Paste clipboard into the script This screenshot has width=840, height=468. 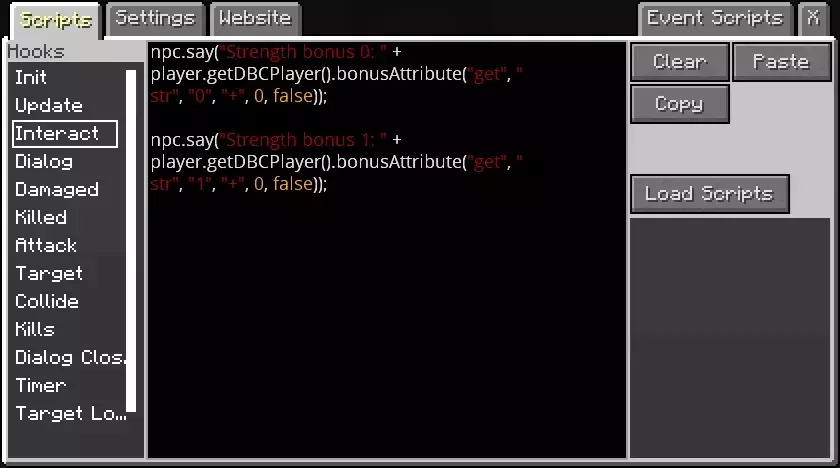781,62
